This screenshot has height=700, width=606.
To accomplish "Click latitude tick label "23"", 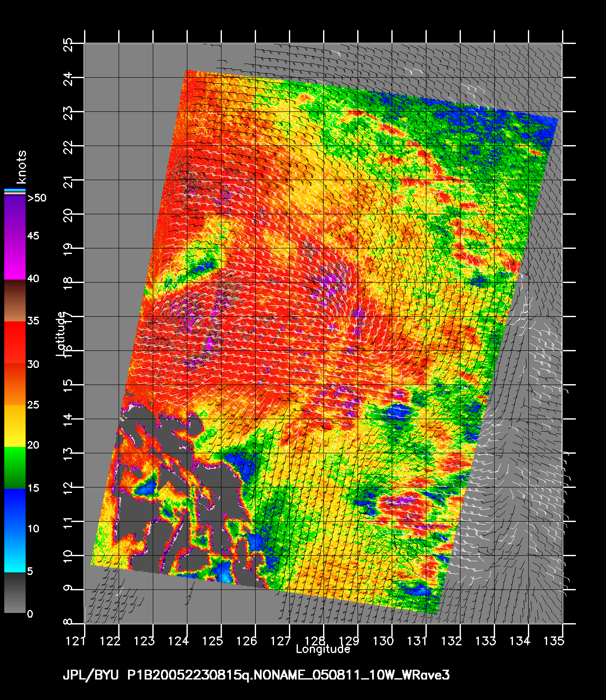I will click(67, 113).
